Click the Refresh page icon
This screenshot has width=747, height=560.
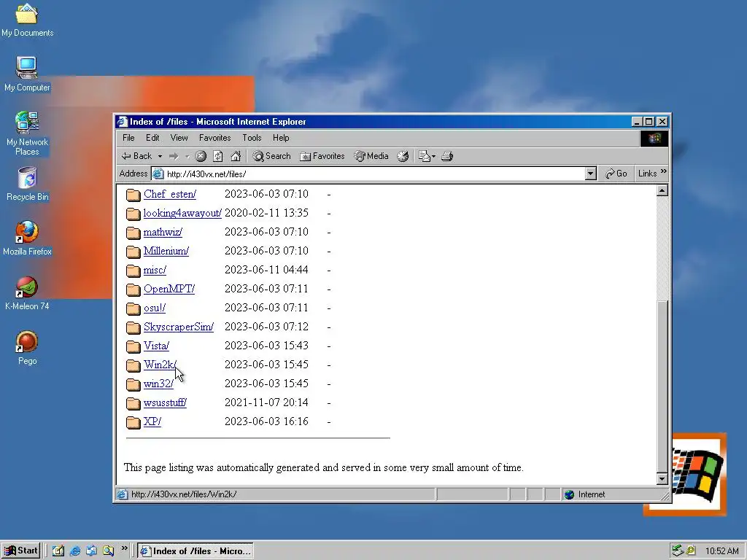point(217,156)
